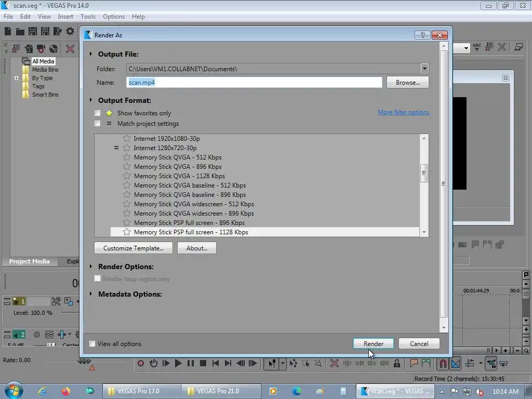Viewport: 532px width, 399px height.
Task: Switch to the Project Media tab
Action: (30, 261)
